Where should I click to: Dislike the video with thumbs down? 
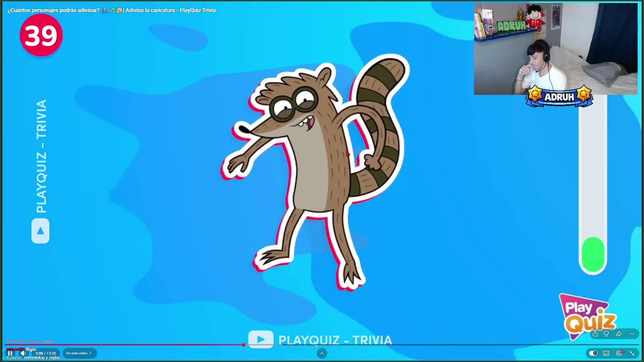[x=607, y=334]
